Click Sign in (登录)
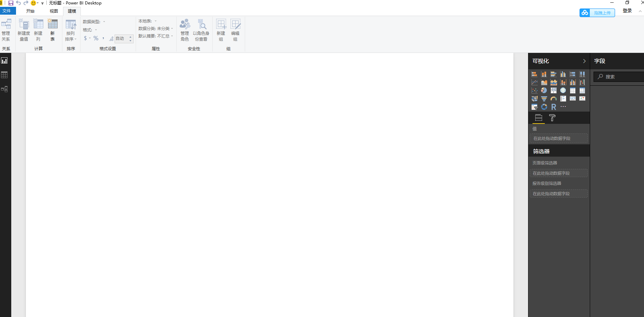The image size is (644, 317). [x=627, y=11]
